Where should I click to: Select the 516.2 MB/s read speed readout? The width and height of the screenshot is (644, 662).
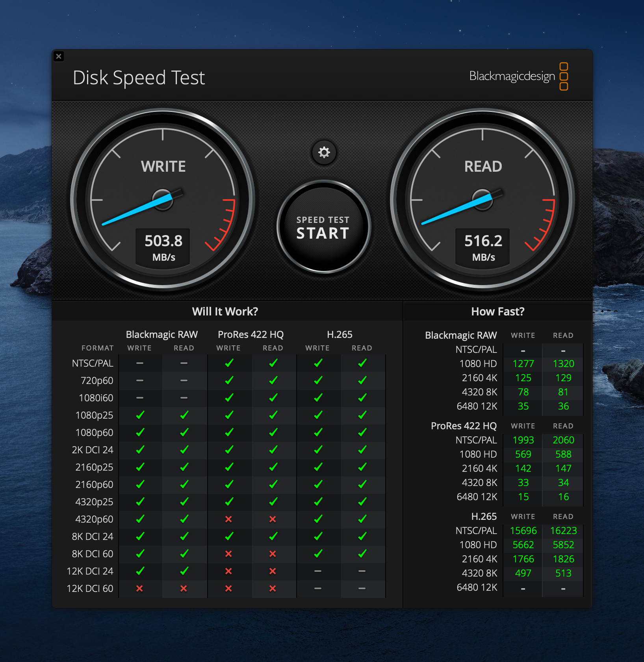coord(483,247)
